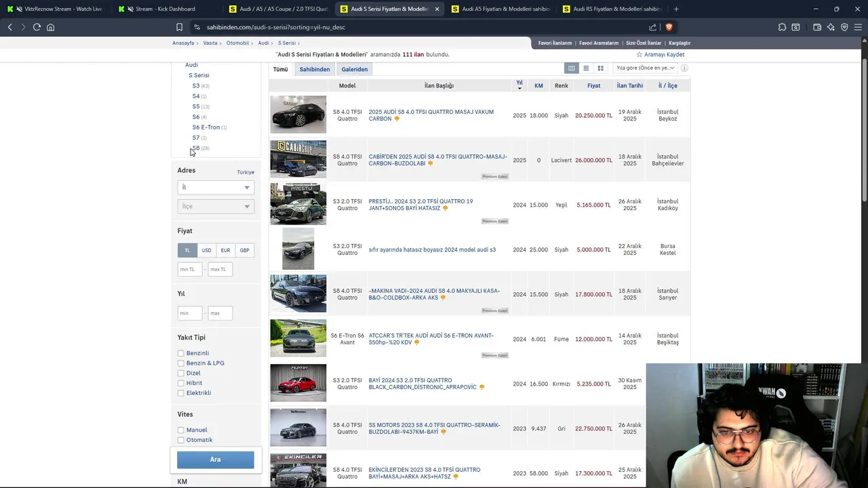This screenshot has height=488, width=868.
Task: Open the İlçe district dropdown
Action: tap(216, 206)
